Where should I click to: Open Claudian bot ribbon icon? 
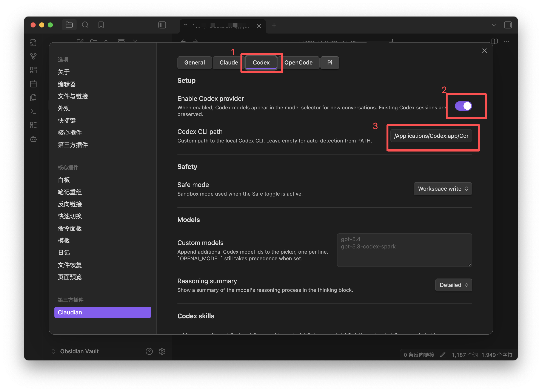tap(33, 139)
